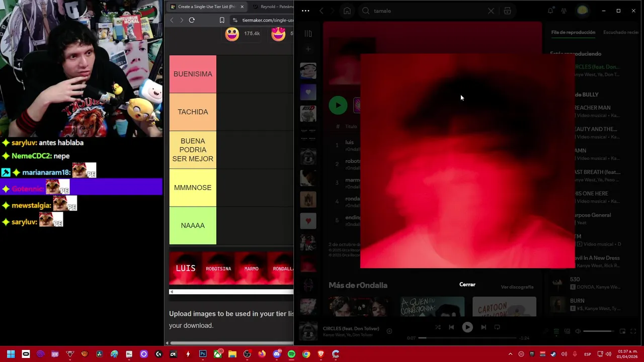Image resolution: width=644 pixels, height=362 pixels.
Task: Open Spotify three-dots main menu
Action: [305, 11]
